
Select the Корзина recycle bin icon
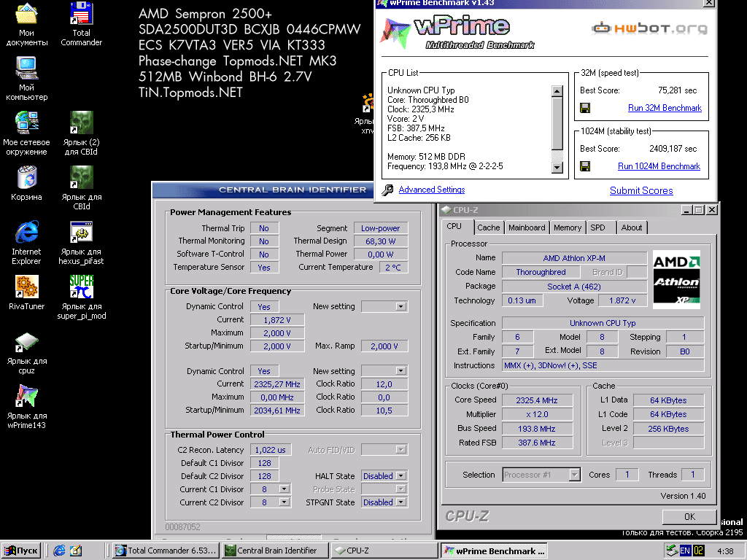(27, 183)
